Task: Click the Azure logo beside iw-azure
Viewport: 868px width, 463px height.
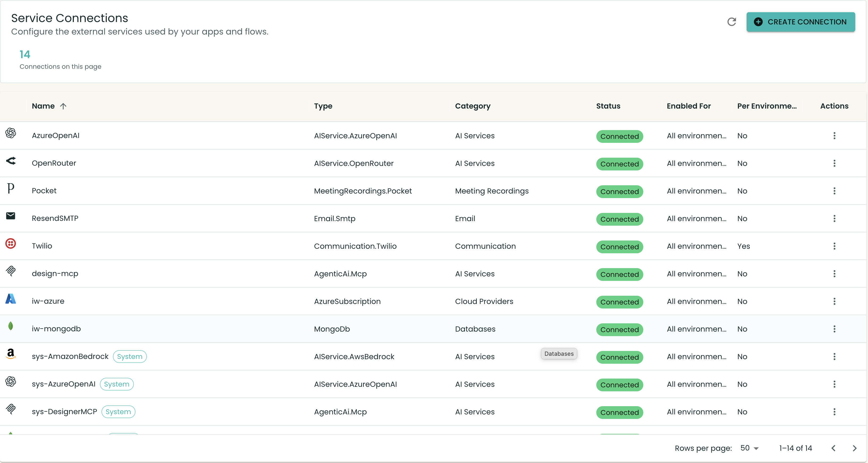Action: [x=11, y=299]
